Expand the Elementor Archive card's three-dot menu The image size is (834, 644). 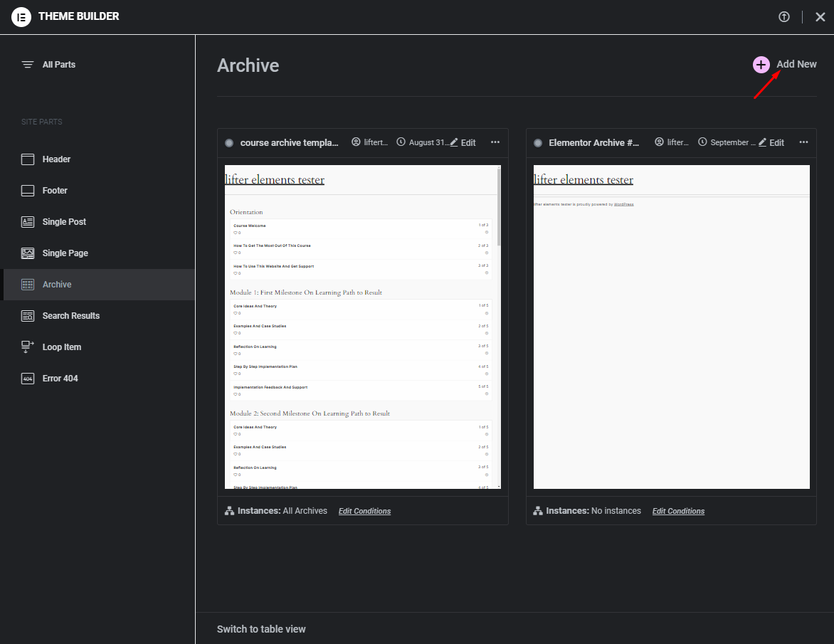click(803, 142)
